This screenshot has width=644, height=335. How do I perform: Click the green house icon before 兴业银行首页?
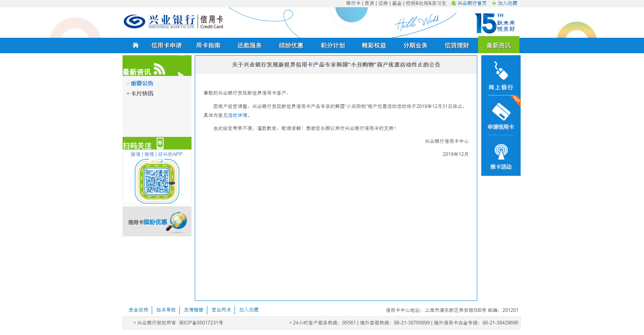point(453,3)
